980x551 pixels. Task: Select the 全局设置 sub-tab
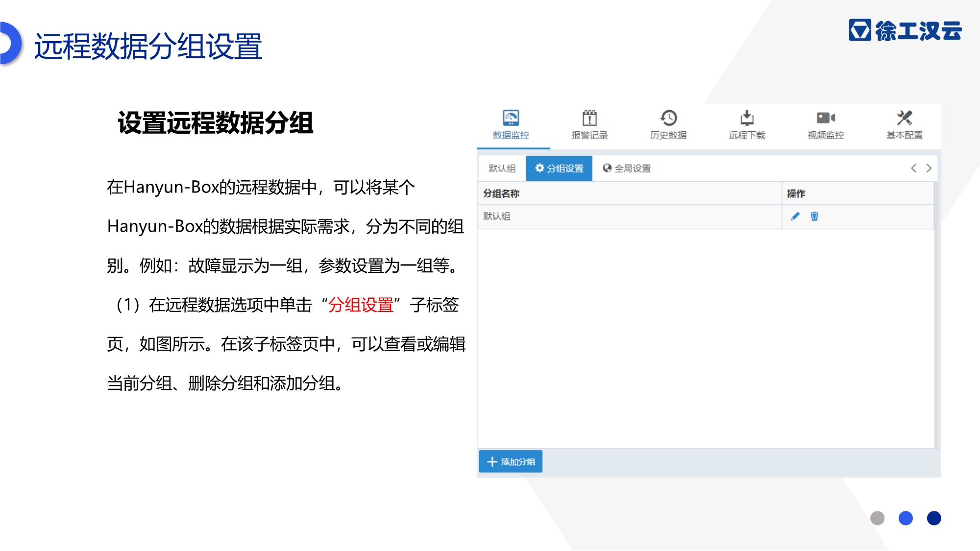tap(627, 168)
